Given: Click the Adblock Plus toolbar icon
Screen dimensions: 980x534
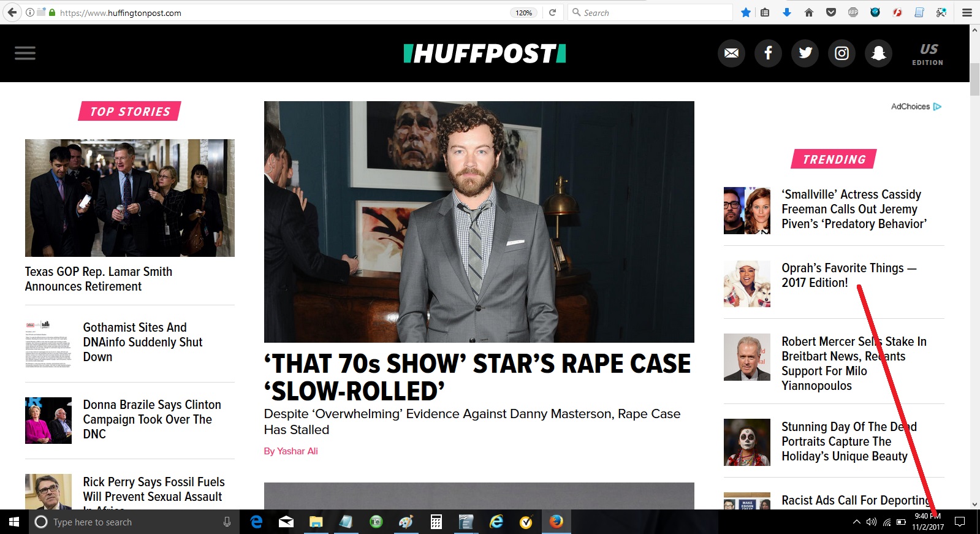Looking at the screenshot, I should pos(853,12).
